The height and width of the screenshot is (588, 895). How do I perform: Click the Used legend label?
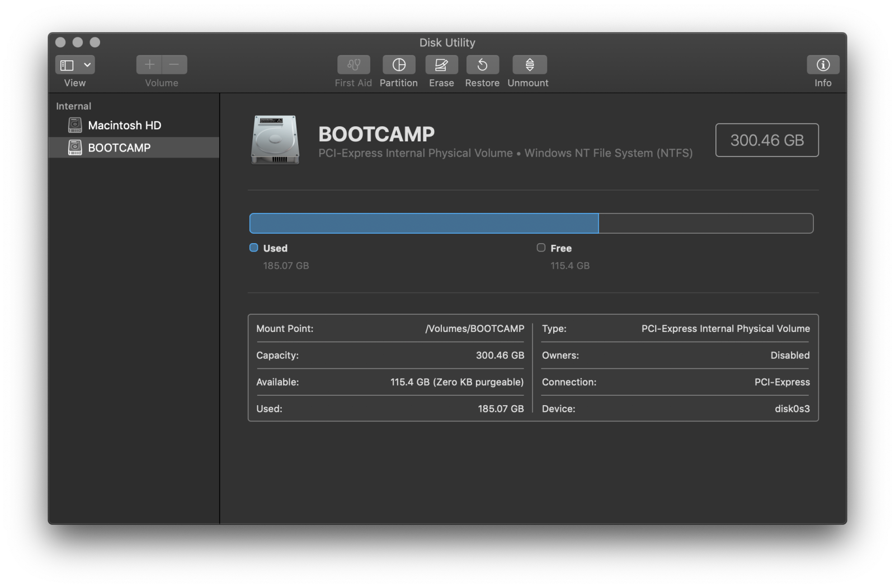point(275,248)
